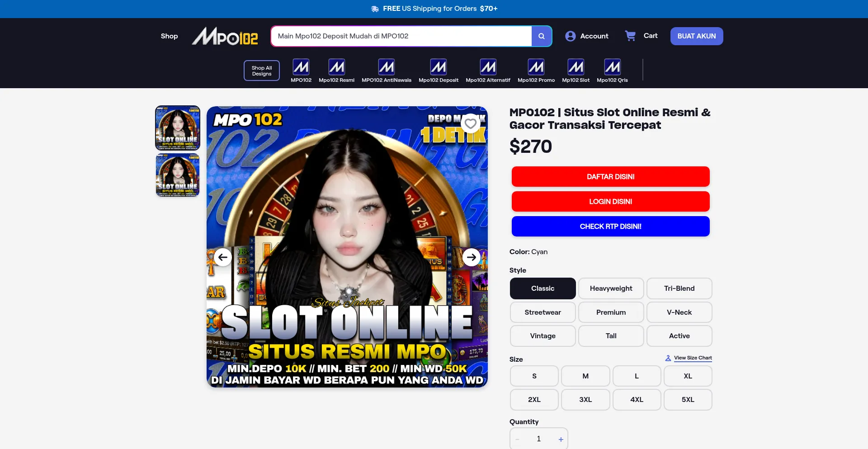Add product to favorites with heart icon
868x449 pixels.
click(471, 123)
